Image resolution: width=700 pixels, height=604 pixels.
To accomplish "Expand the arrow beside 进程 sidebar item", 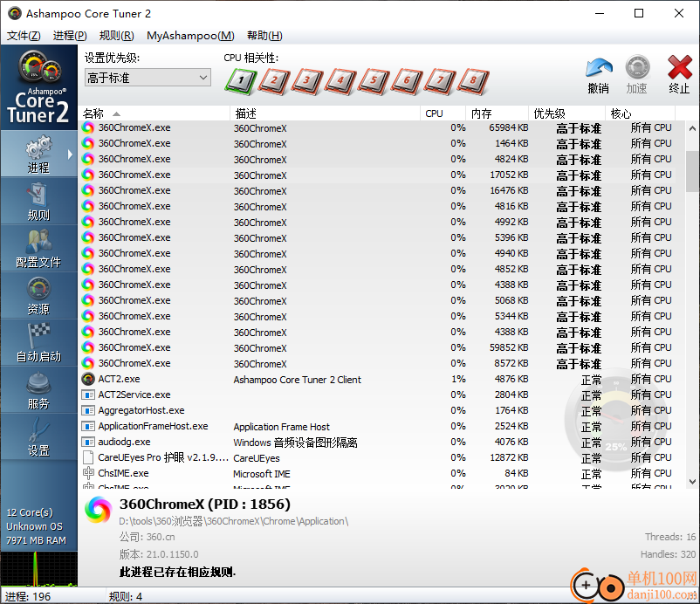I will [x=70, y=154].
